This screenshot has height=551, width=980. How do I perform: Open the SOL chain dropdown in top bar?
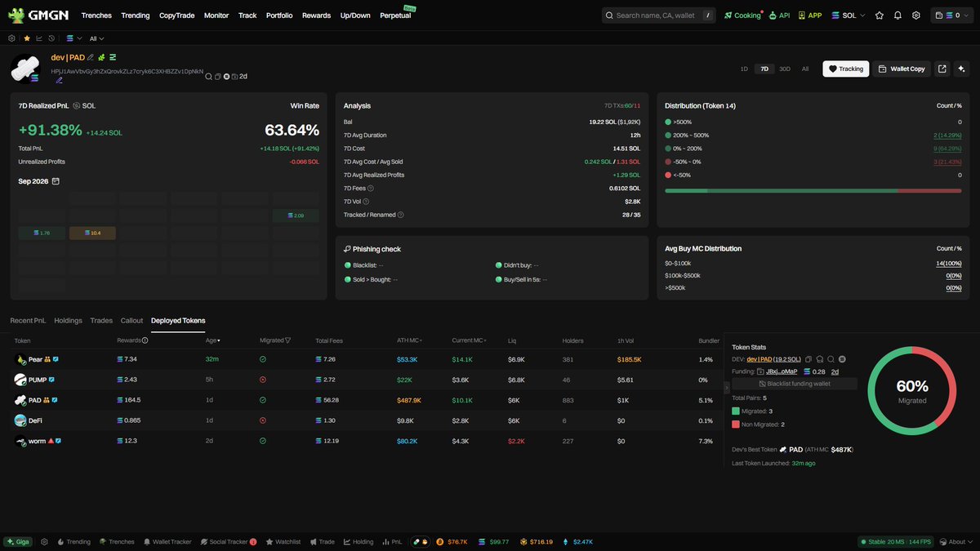tap(848, 15)
